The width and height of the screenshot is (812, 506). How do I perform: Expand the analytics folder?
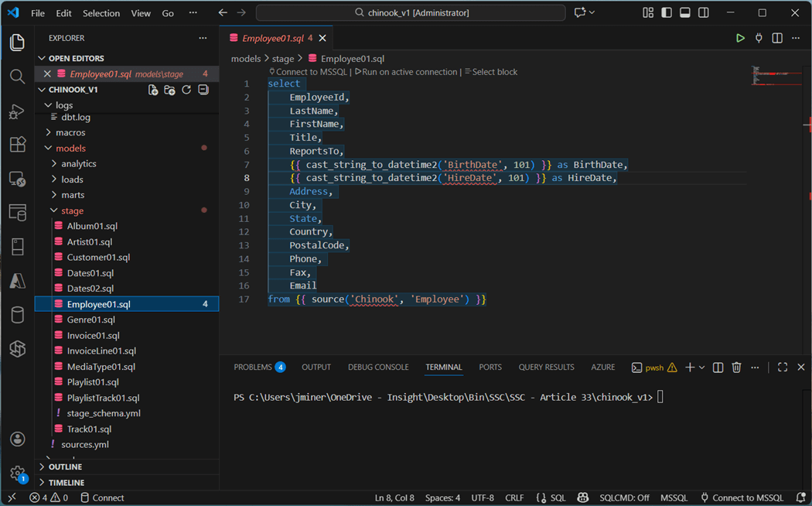78,164
